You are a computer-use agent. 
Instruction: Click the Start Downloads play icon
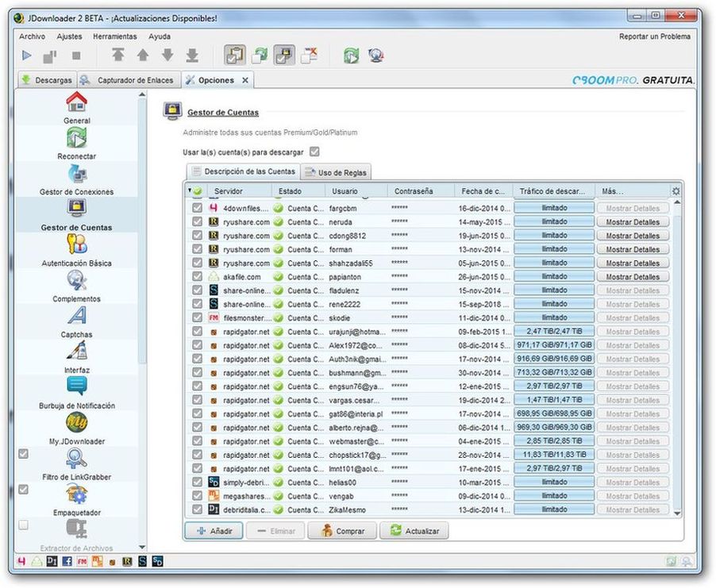click(26, 56)
